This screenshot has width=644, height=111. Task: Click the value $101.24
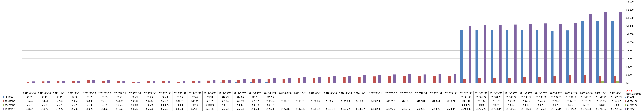coord(270,101)
